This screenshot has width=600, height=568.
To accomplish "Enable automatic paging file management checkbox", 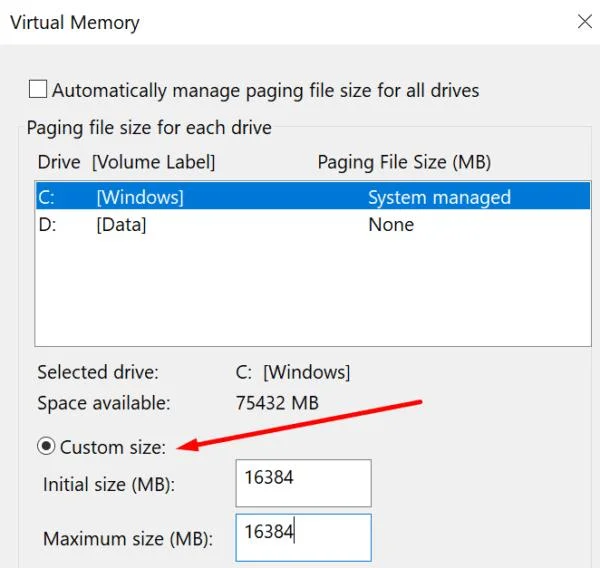I will pyautogui.click(x=38, y=89).
